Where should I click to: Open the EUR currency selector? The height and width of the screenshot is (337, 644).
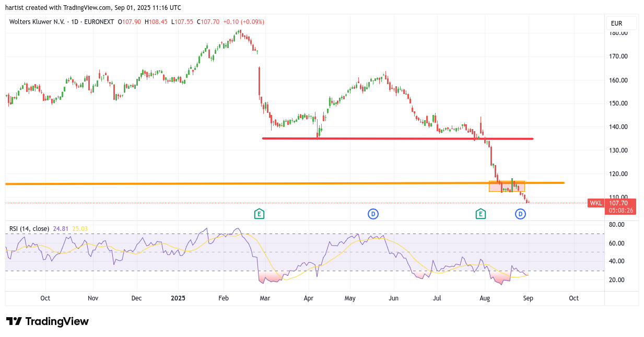622,24
